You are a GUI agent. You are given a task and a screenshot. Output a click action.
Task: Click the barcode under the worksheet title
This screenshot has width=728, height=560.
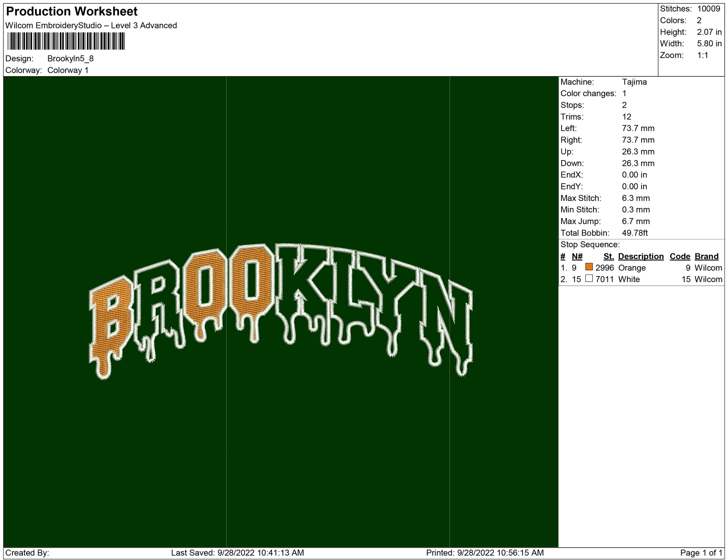[x=66, y=41]
